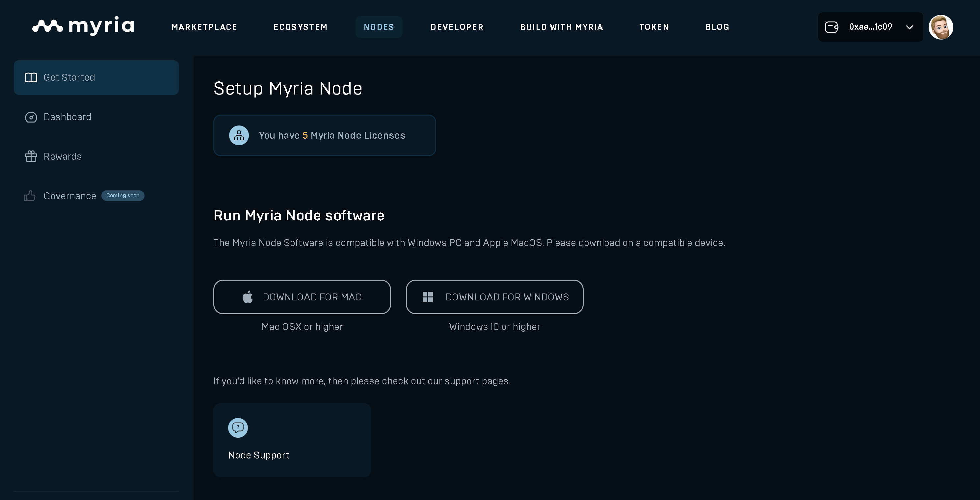Click 'Mac OSX or higher' text
This screenshot has height=500, width=980.
(302, 327)
